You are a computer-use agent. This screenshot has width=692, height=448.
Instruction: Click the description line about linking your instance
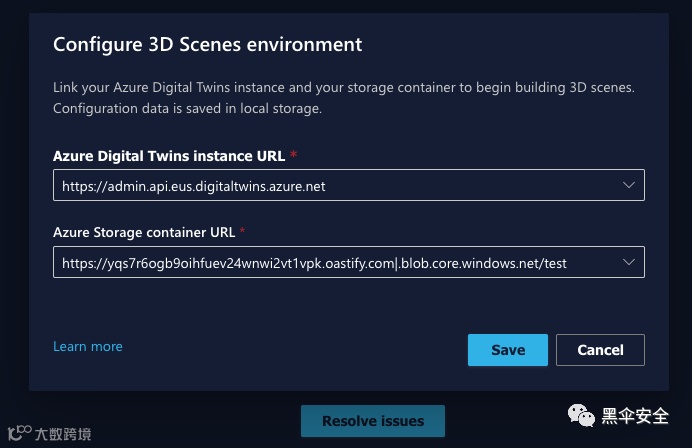tap(343, 88)
